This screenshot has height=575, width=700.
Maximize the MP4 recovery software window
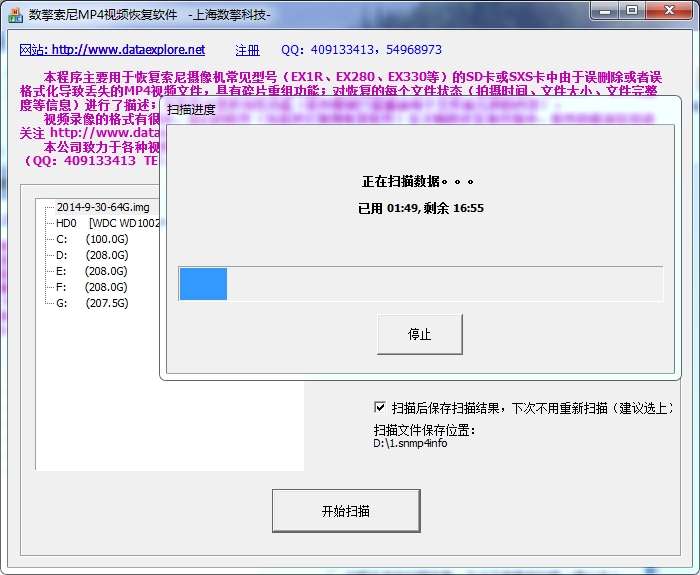click(632, 11)
